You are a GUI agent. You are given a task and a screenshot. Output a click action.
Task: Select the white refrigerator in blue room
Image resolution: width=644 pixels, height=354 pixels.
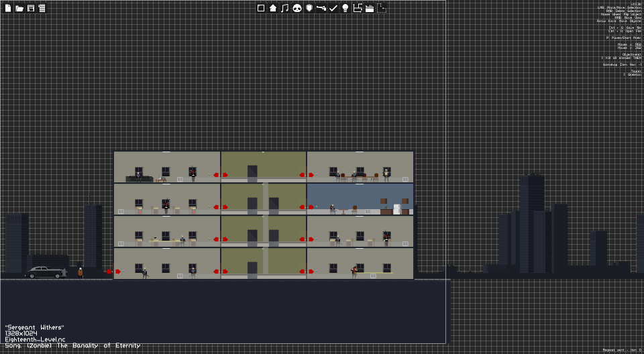point(396,209)
